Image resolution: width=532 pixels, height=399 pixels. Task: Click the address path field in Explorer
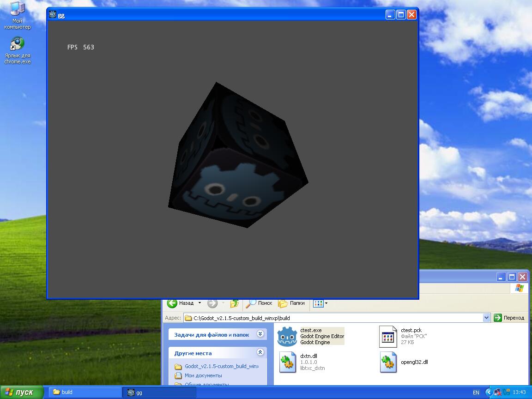337,318
